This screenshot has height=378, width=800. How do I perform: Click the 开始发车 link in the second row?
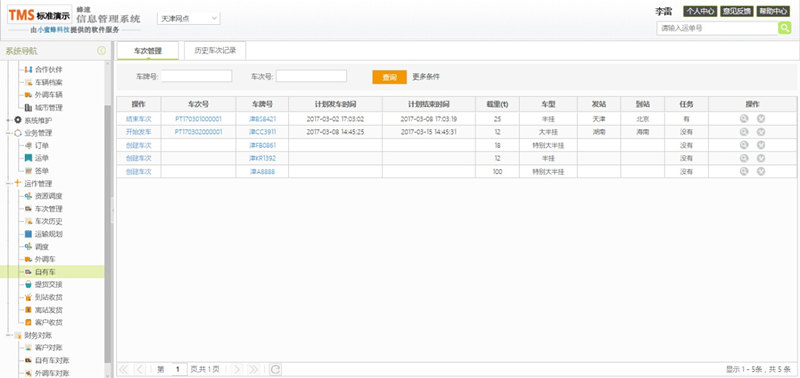pos(138,132)
